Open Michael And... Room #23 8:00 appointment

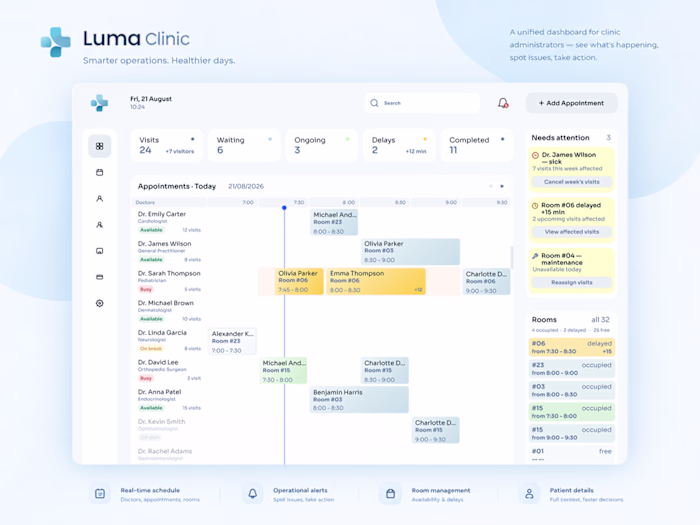click(x=334, y=223)
